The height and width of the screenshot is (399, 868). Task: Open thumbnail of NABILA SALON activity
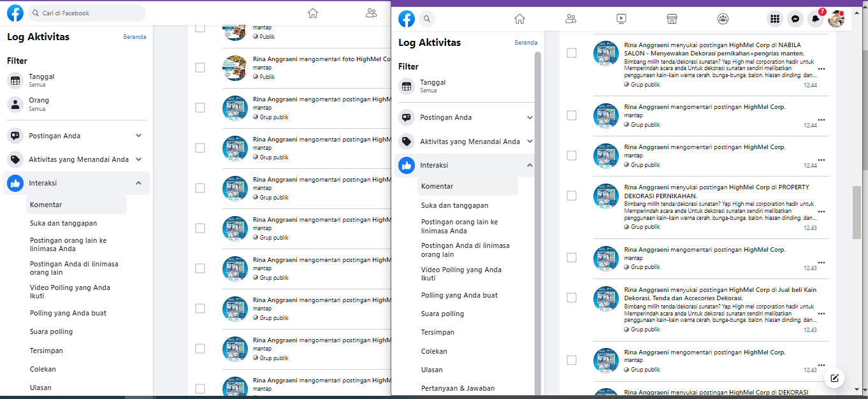point(606,53)
